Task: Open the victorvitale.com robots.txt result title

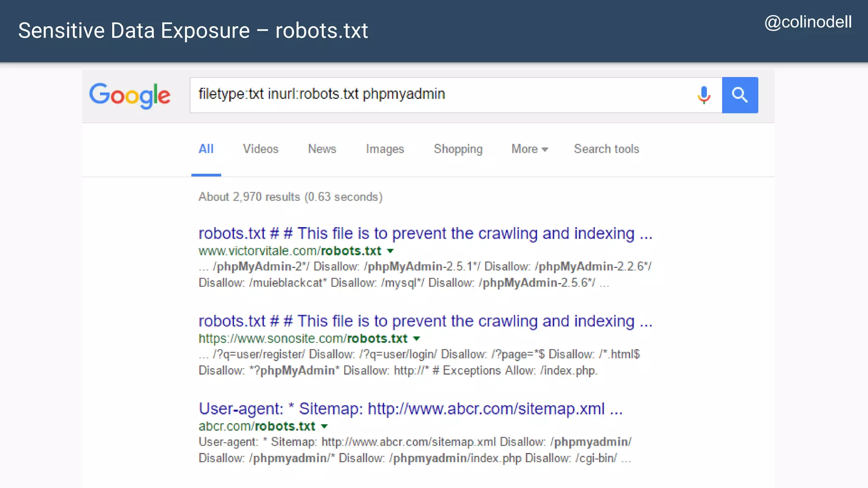Action: pos(426,233)
